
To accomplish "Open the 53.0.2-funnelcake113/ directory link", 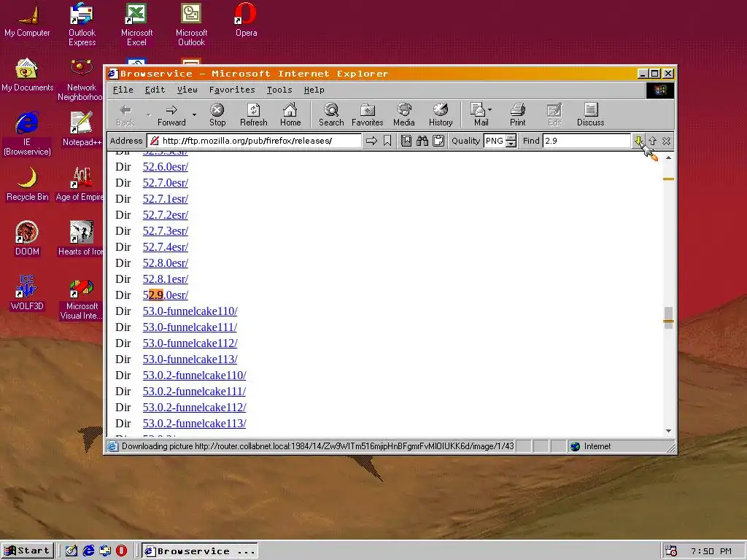I will 194,424.
